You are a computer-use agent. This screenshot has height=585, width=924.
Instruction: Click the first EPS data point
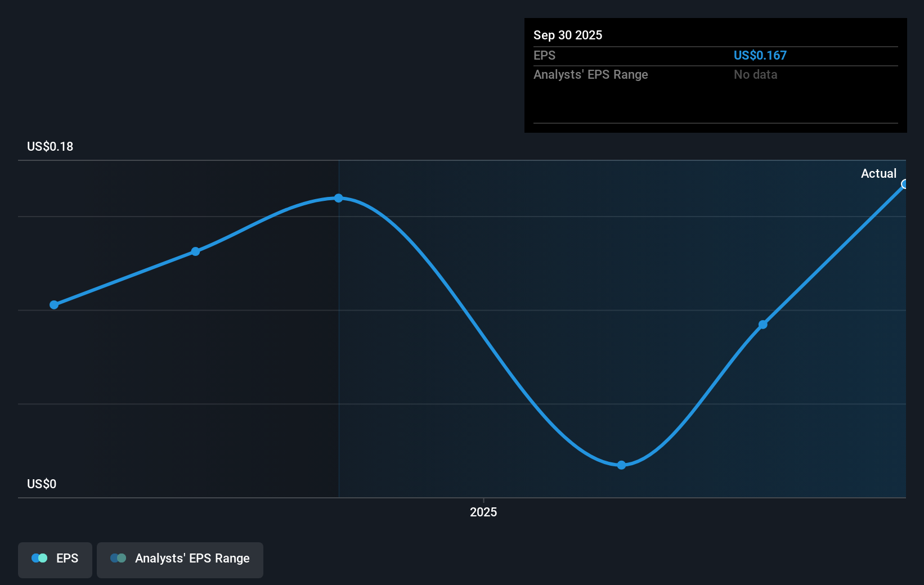(54, 305)
